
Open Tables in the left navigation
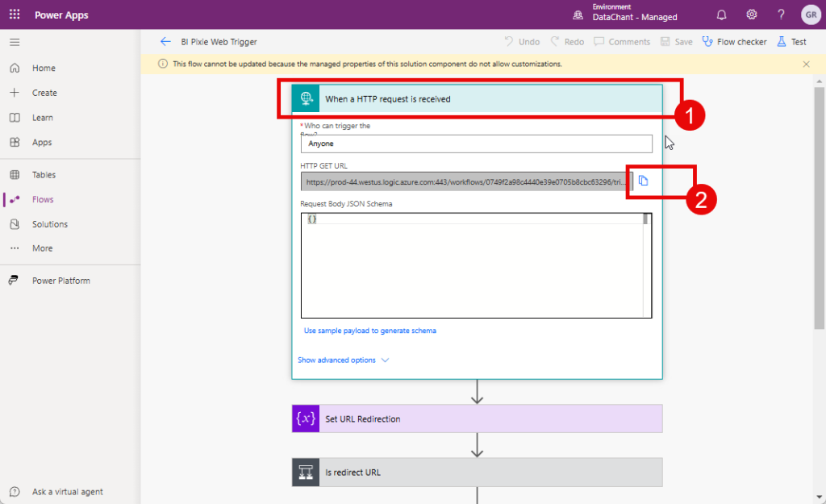44,175
